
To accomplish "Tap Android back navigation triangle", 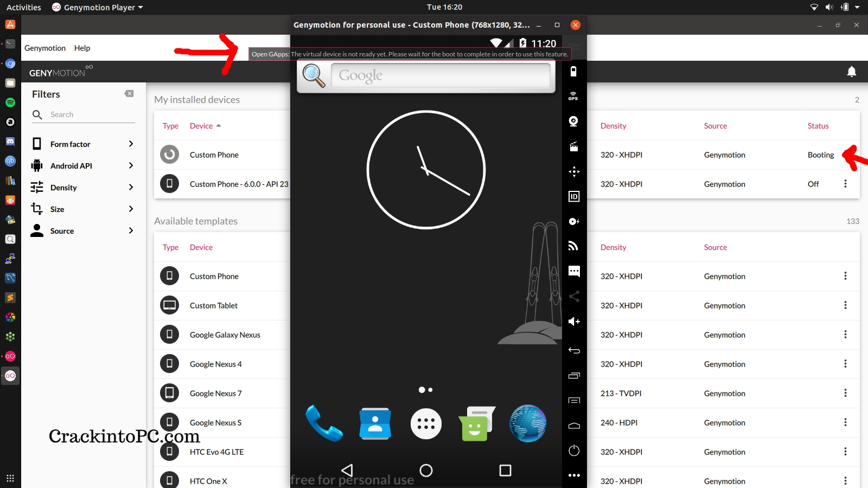I will (347, 470).
